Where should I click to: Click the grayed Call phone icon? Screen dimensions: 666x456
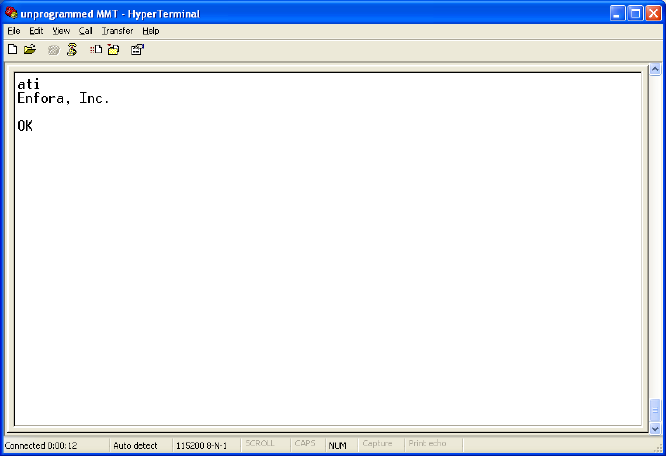point(54,50)
